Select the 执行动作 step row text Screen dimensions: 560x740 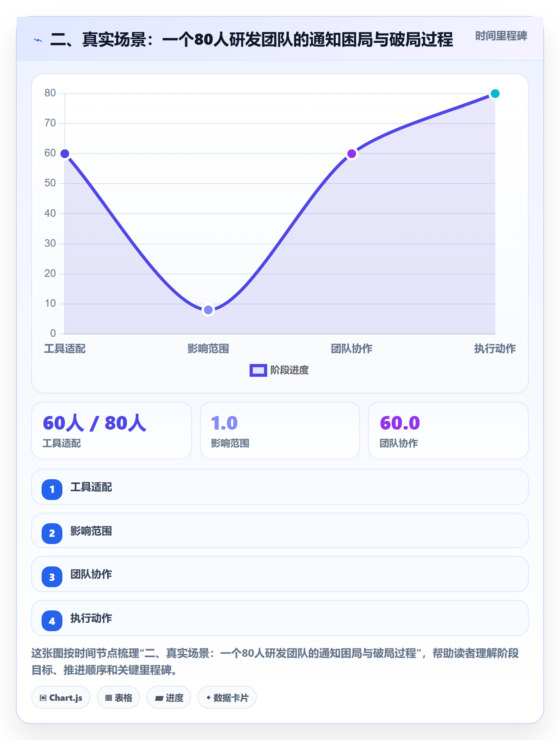coord(91,618)
